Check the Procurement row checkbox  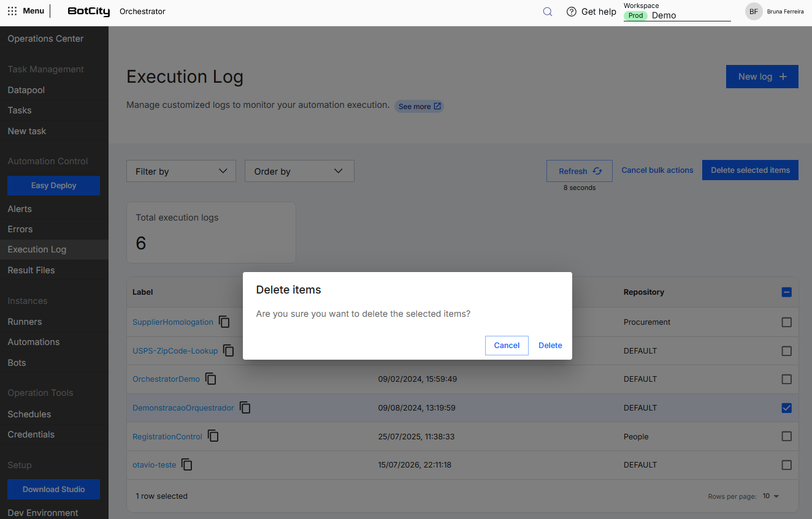coord(787,322)
